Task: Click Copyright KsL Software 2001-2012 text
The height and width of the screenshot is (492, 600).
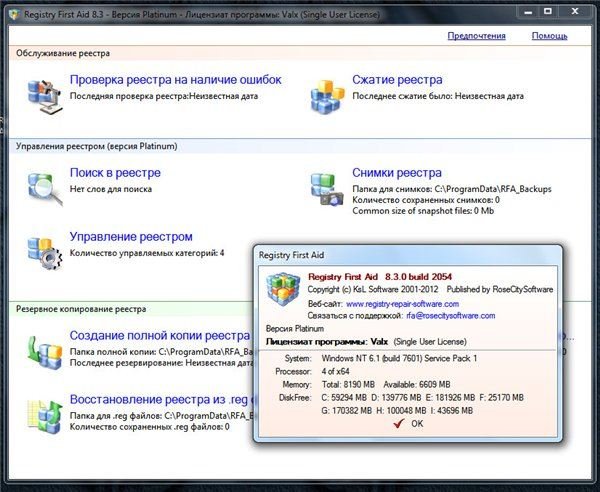Action: (x=373, y=289)
